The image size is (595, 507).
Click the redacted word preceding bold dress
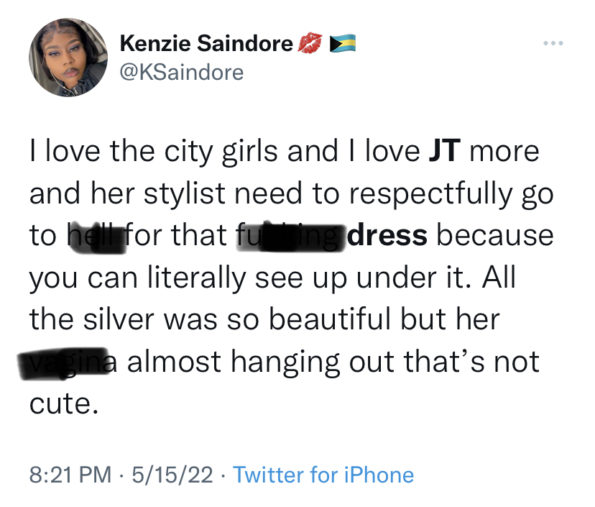(291, 238)
